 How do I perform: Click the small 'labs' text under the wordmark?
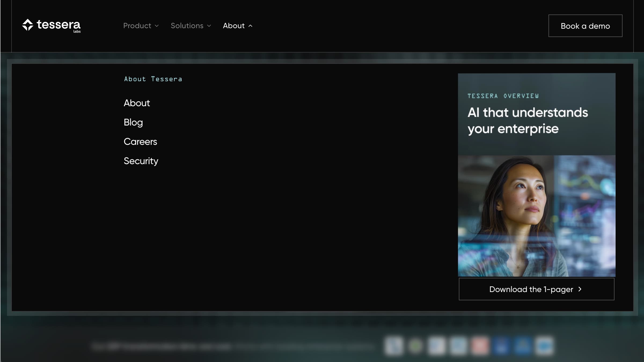77,32
